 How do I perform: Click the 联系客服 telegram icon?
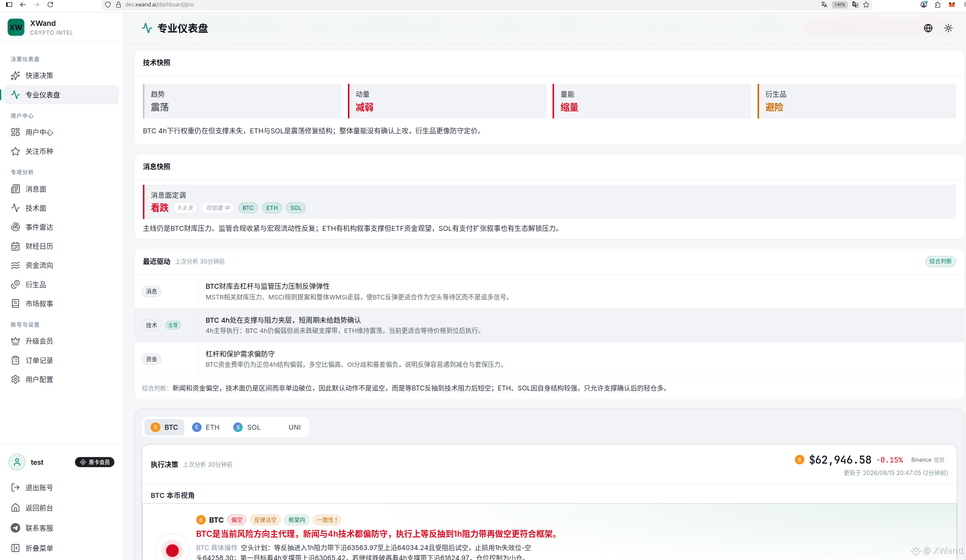point(15,528)
